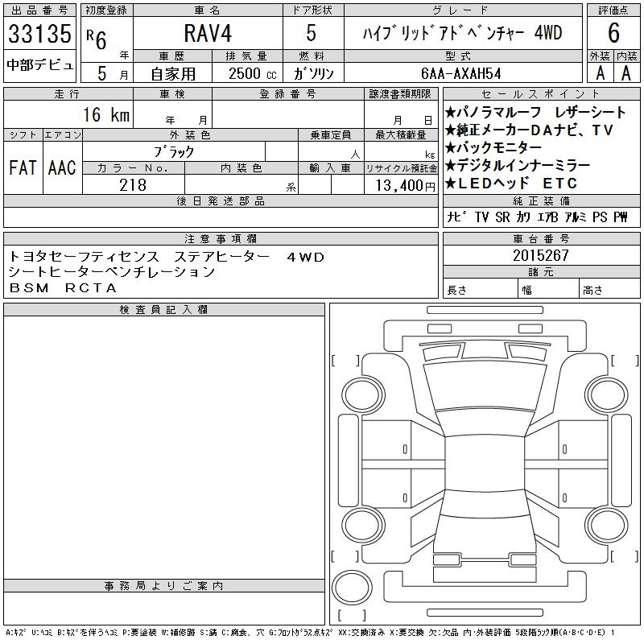This screenshot has height=644, width=644.
Task: Click the note BSM RCTA
Action: pos(64,288)
